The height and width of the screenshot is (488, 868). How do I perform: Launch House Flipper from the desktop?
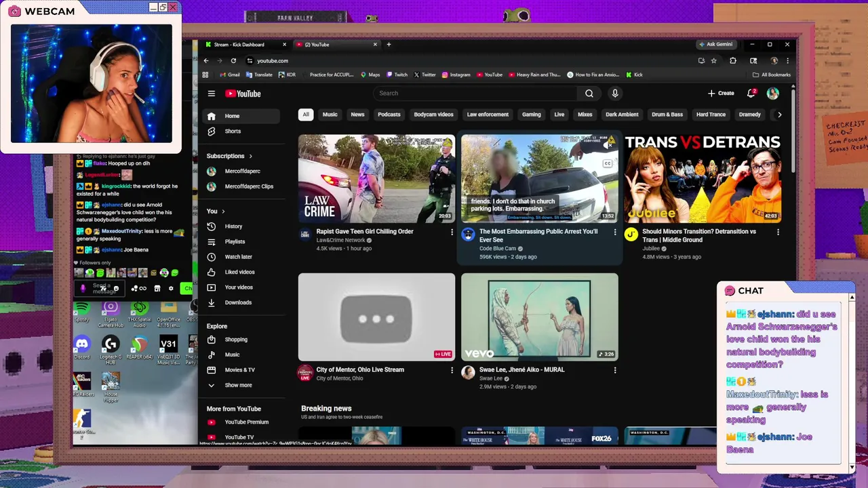pos(111,386)
